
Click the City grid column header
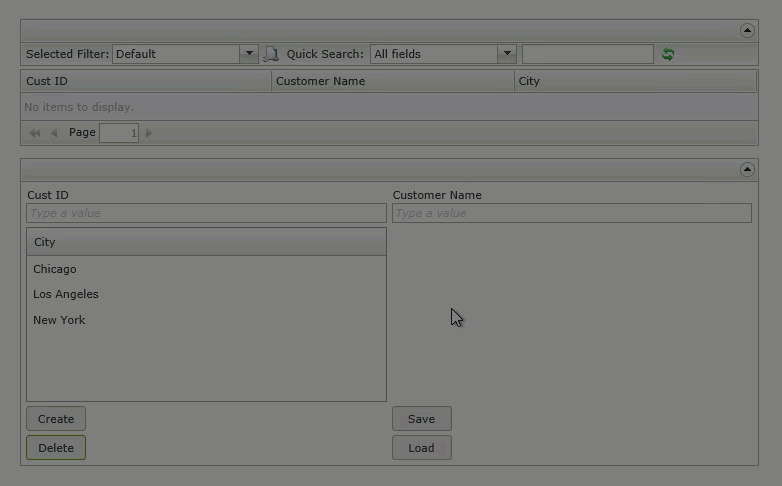click(x=635, y=81)
